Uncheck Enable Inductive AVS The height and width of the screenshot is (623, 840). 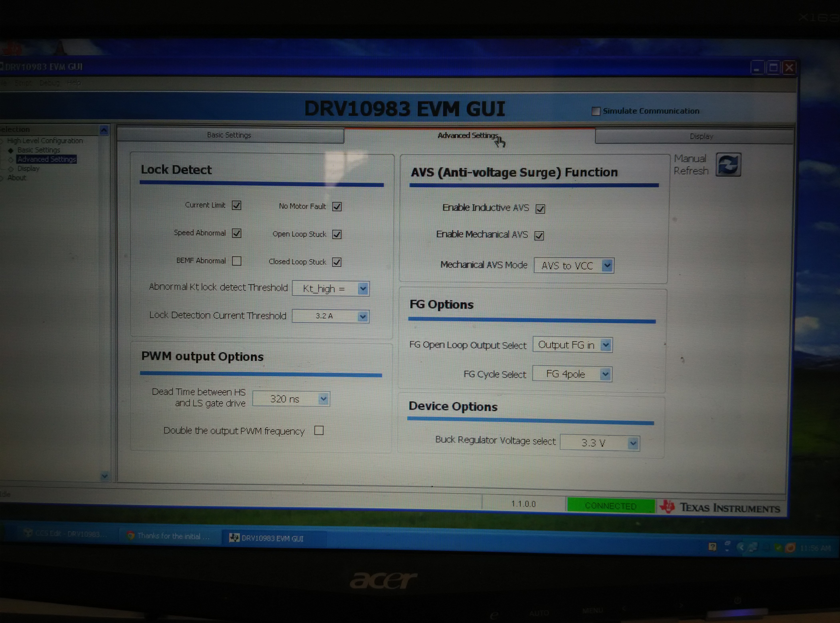[x=540, y=209]
